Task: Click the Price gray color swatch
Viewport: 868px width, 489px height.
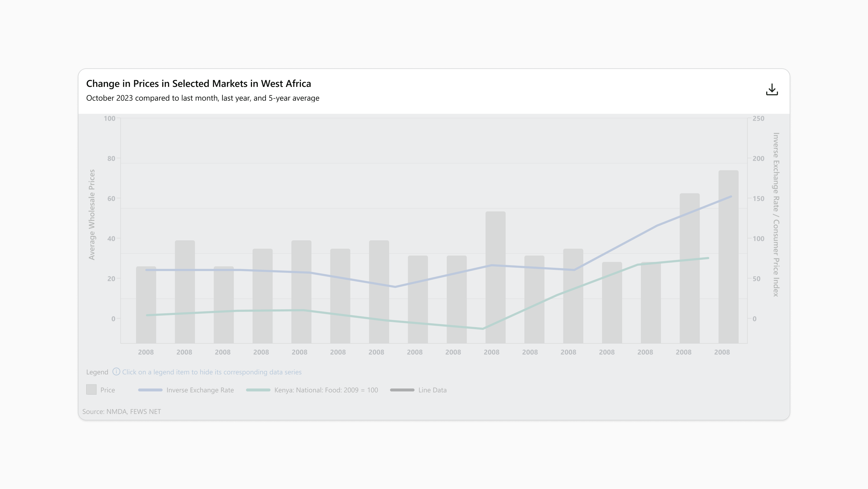Action: point(91,389)
